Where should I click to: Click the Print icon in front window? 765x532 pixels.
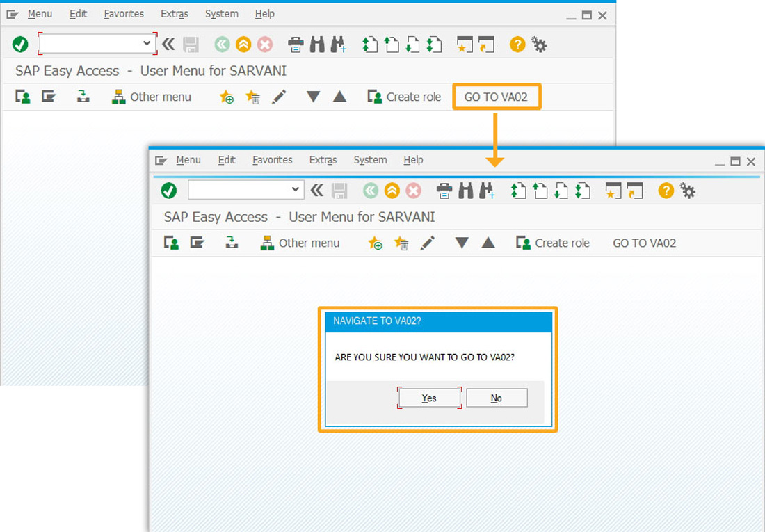(x=444, y=191)
